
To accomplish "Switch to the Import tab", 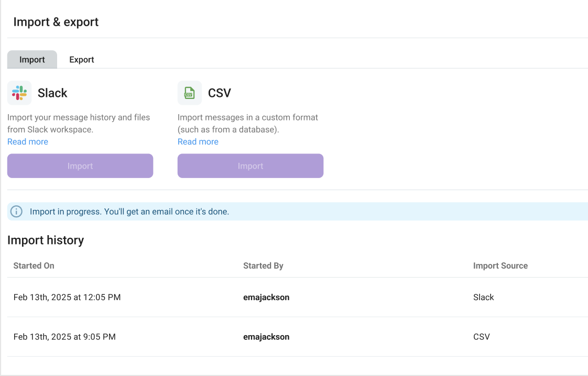I will pos(32,60).
